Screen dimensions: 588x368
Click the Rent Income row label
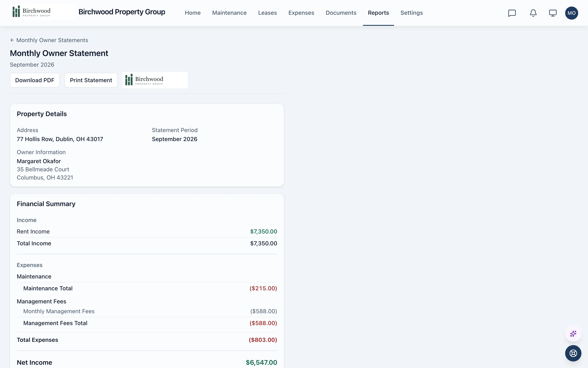coord(33,231)
